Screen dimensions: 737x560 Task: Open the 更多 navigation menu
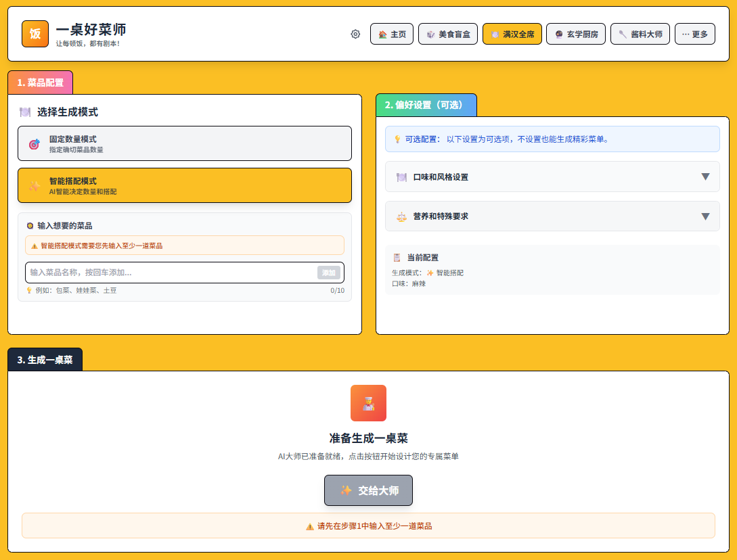coord(694,34)
